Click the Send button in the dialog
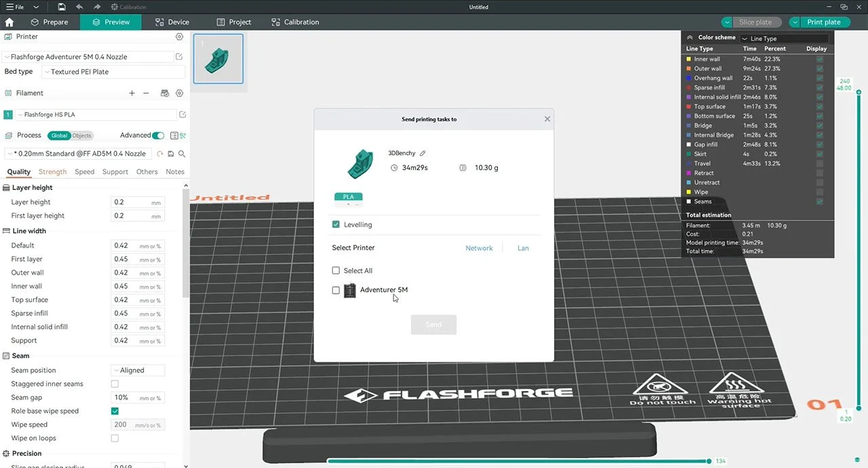Viewport: 868px width, 468px height. click(x=433, y=324)
